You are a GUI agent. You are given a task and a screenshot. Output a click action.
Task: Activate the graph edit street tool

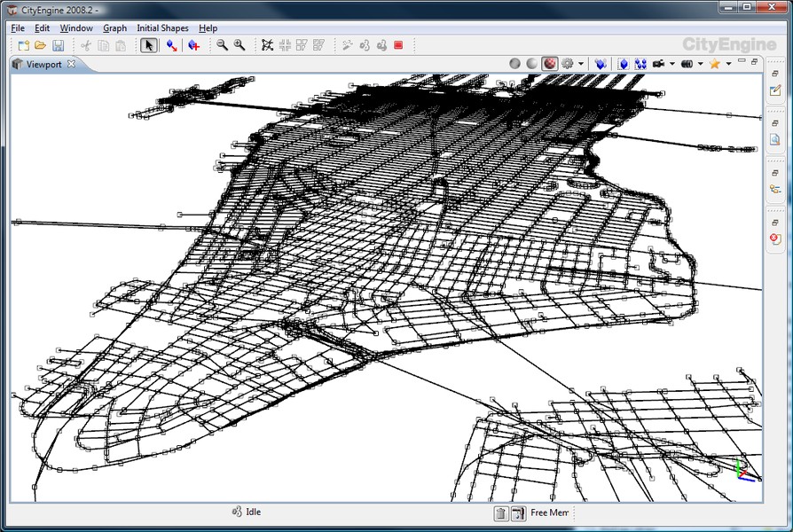pyautogui.click(x=172, y=45)
